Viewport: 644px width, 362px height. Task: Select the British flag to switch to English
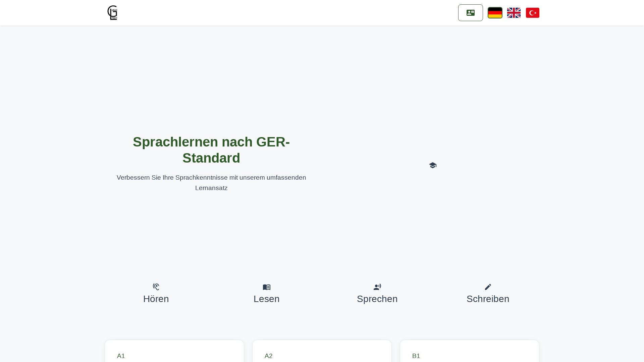point(514,12)
